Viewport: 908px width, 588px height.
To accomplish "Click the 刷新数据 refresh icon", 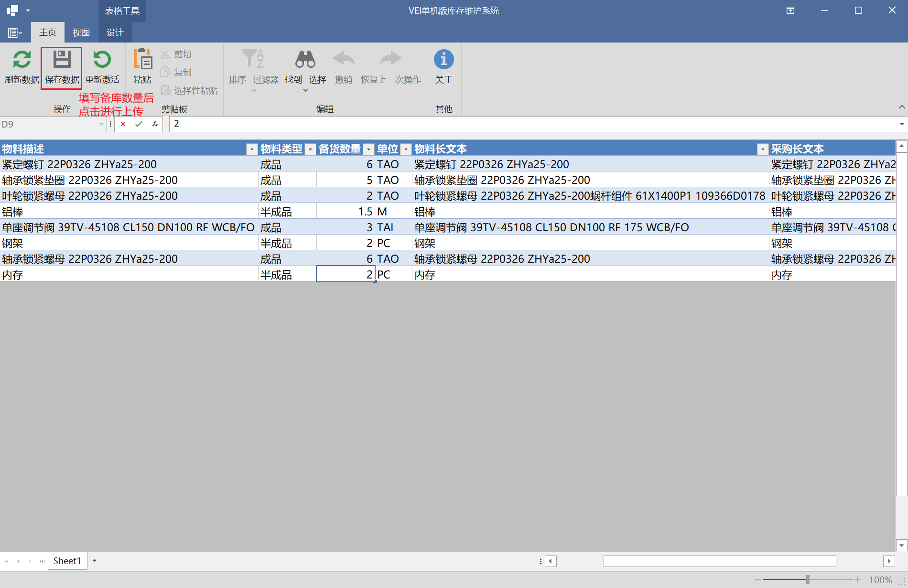I will [x=22, y=60].
